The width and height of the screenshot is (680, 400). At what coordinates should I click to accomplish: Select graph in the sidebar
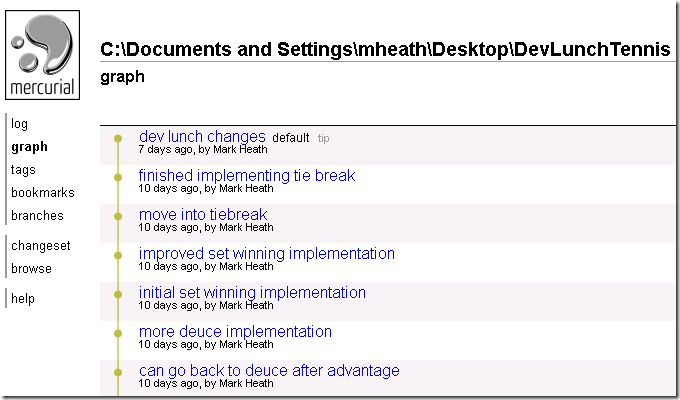[x=29, y=147]
